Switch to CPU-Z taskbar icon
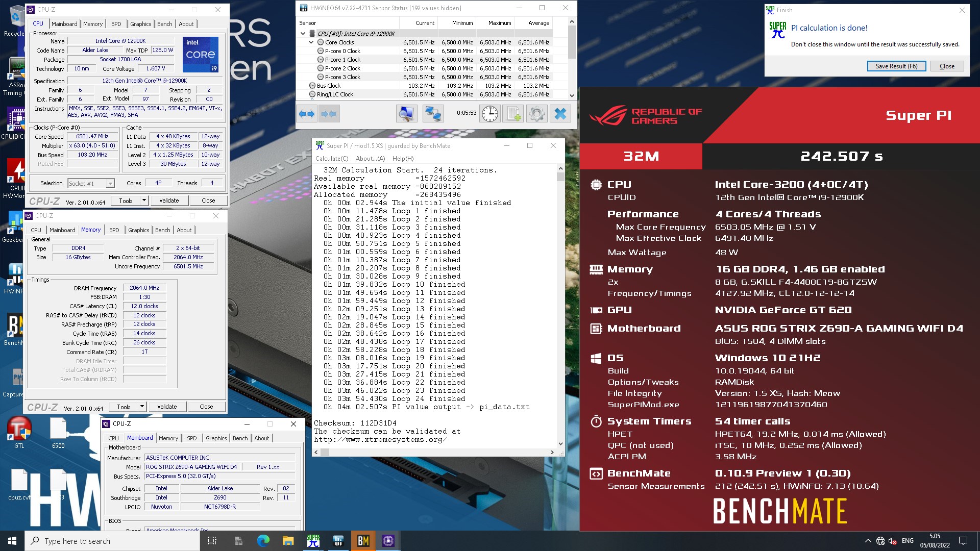The width and height of the screenshot is (980, 551). coord(388,541)
